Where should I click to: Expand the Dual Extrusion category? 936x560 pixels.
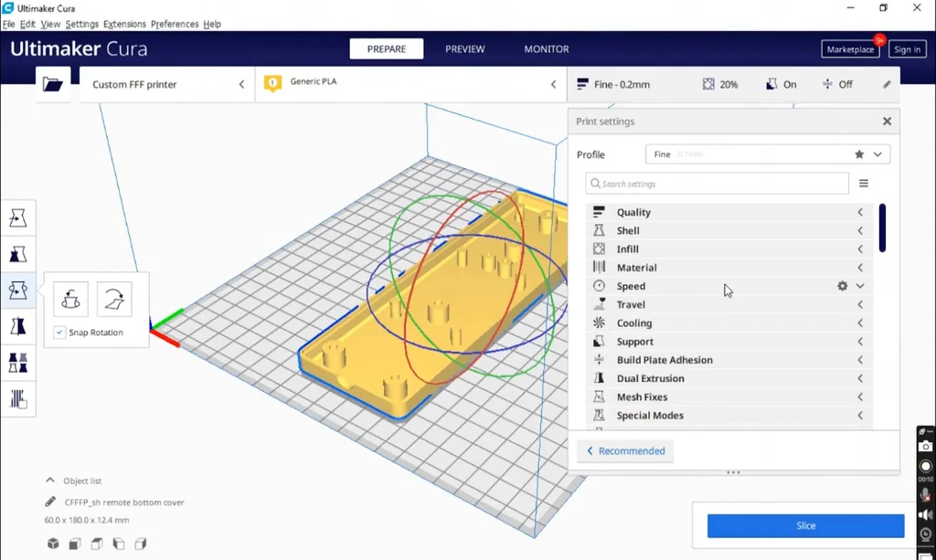click(729, 378)
